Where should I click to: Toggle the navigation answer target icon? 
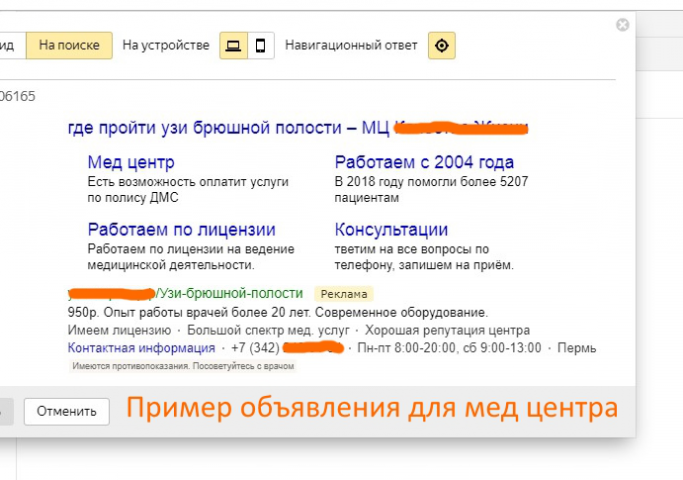[x=442, y=45]
